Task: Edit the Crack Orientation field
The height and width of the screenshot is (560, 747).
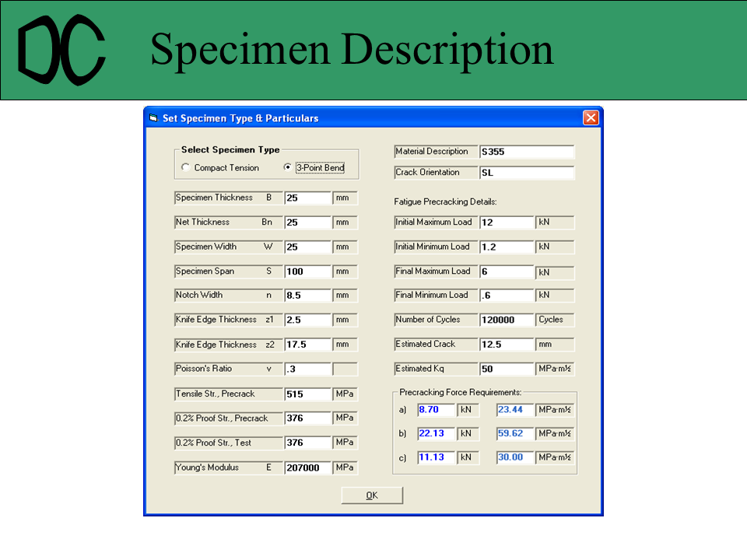Action: coord(526,173)
